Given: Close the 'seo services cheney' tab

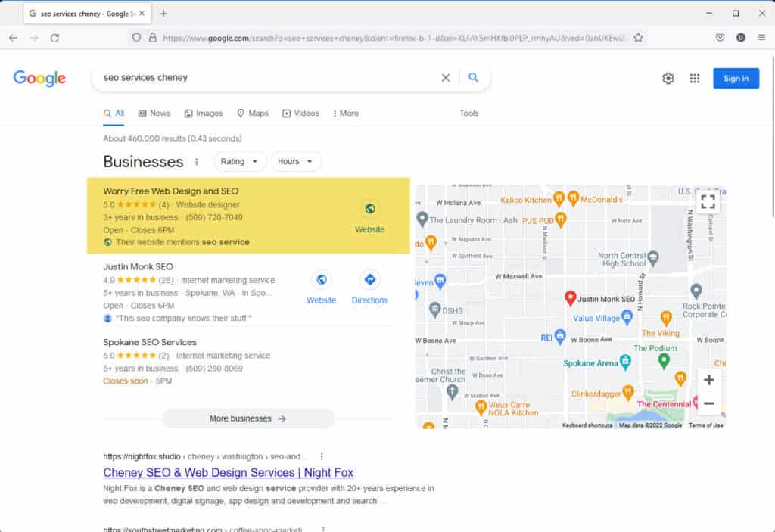Looking at the screenshot, I should [x=142, y=14].
